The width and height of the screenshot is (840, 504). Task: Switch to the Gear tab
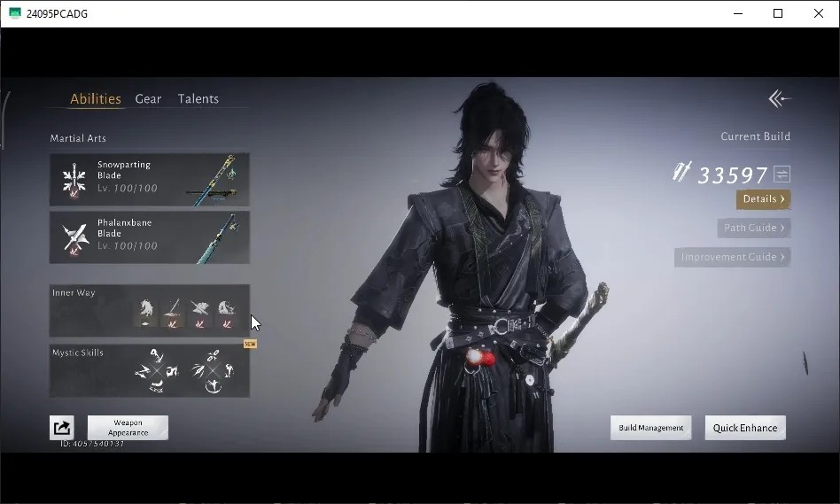(148, 99)
